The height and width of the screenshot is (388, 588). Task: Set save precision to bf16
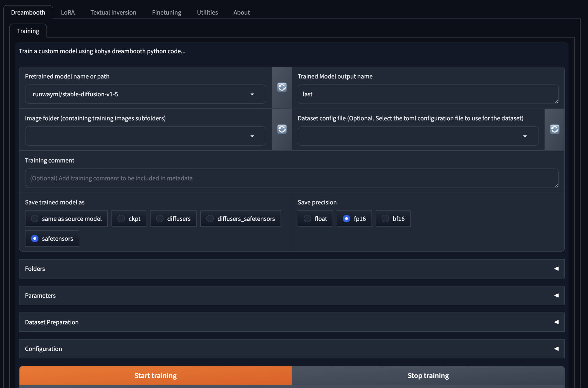(x=385, y=219)
